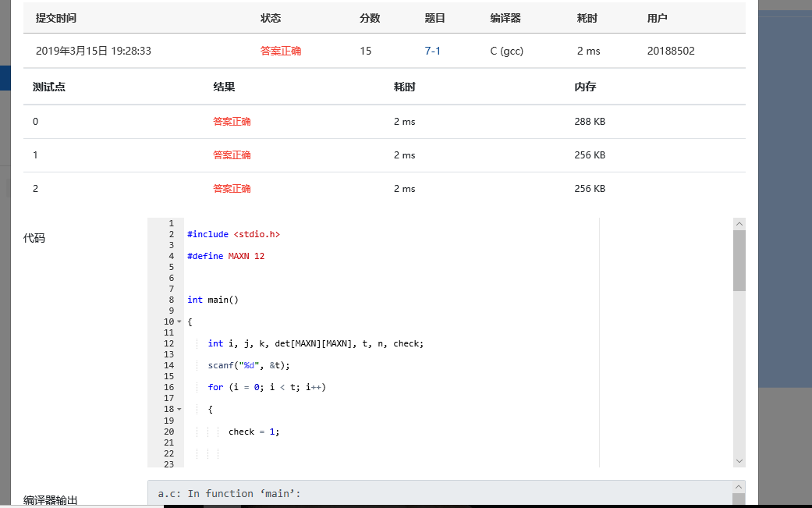
Task: Collapse code fold arrow at line 18
Action: (179, 409)
